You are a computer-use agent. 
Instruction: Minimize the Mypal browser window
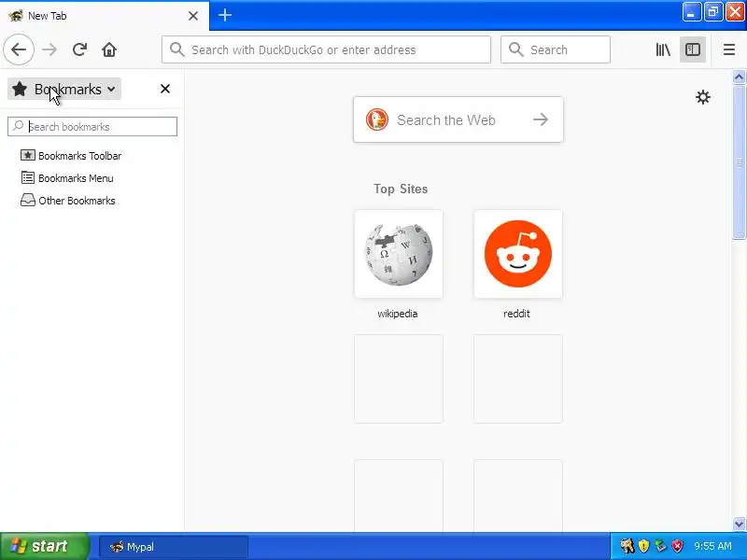(x=691, y=12)
